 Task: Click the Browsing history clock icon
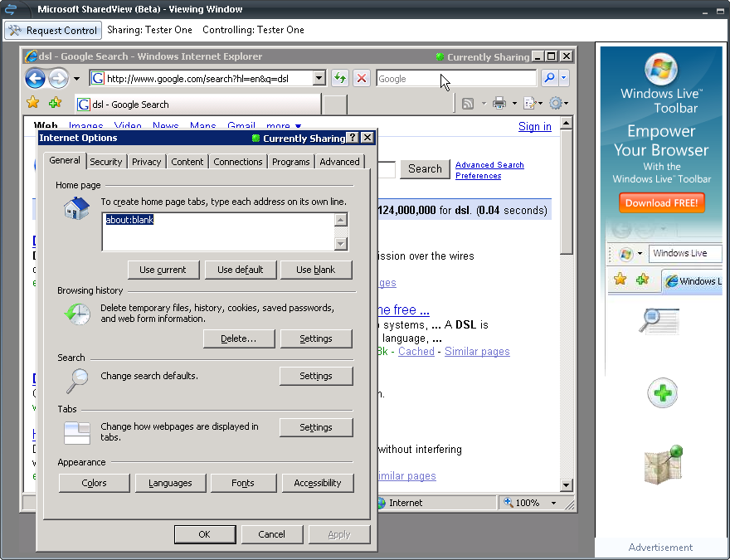(77, 314)
